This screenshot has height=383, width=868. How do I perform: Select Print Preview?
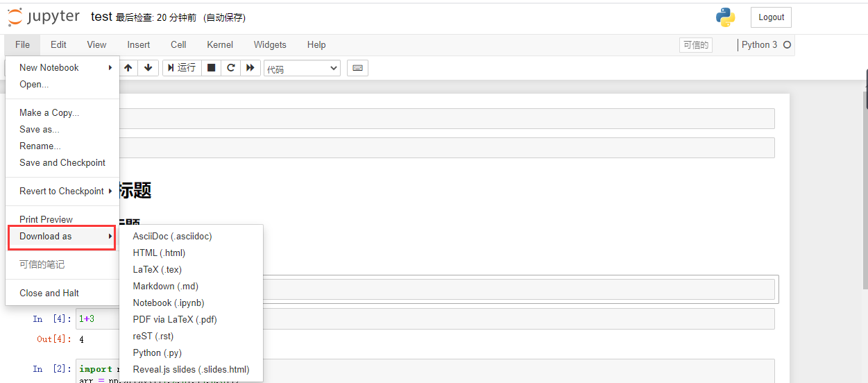[62, 219]
